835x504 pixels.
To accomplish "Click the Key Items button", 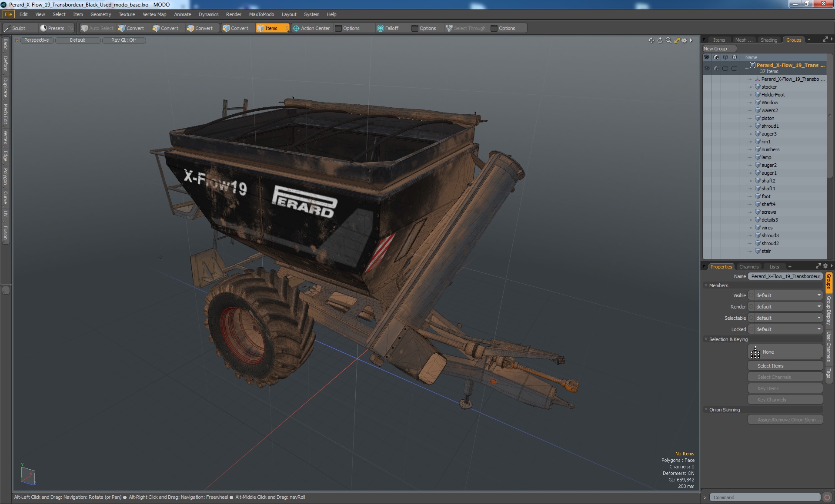I will coord(785,388).
